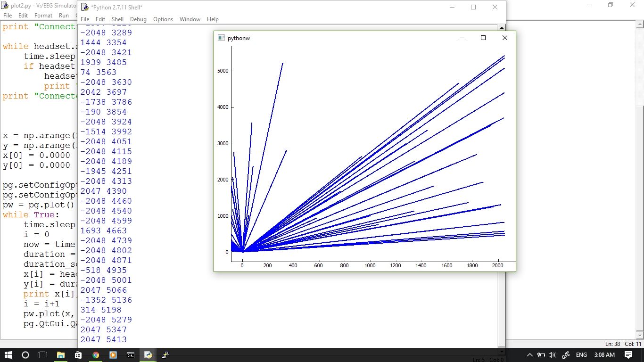644x362 pixels.
Task: Open the volume control slider
Action: (552, 354)
